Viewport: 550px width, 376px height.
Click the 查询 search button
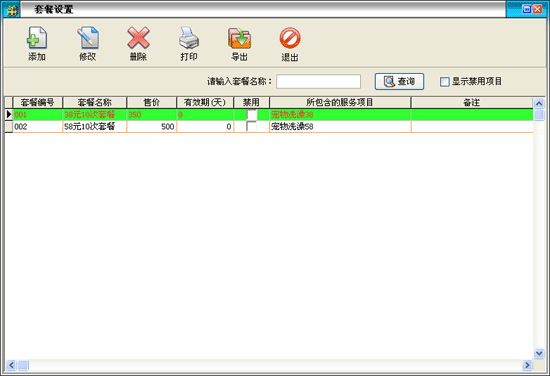[399, 81]
